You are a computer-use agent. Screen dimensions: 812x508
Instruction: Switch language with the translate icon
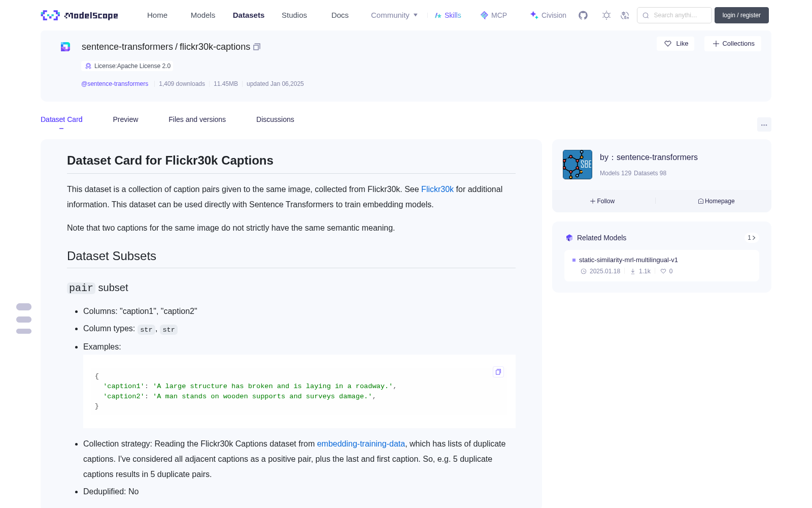coord(625,15)
